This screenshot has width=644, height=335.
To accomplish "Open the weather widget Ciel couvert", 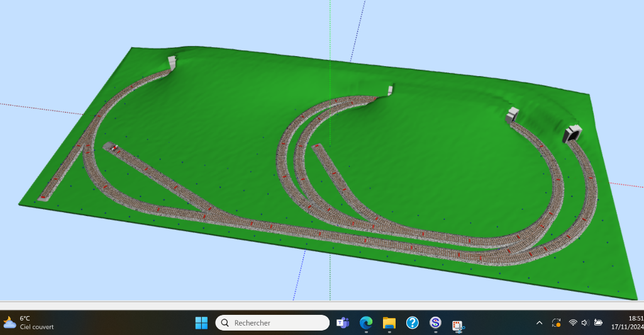I will 28,322.
